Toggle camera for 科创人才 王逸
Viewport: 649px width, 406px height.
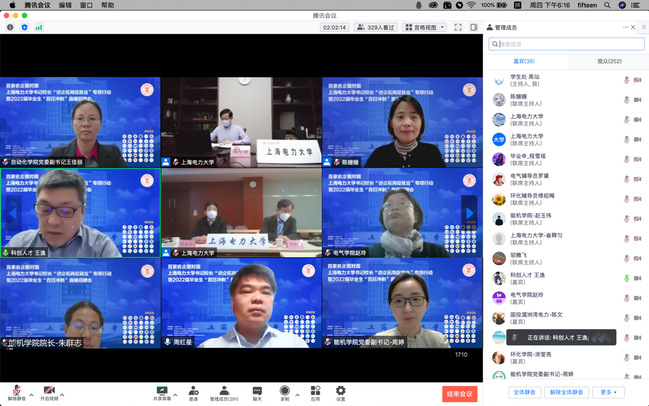[637, 278]
